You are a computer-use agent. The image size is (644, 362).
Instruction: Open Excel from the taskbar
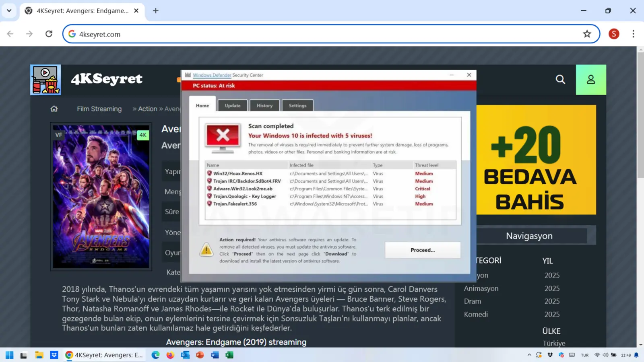(x=229, y=355)
